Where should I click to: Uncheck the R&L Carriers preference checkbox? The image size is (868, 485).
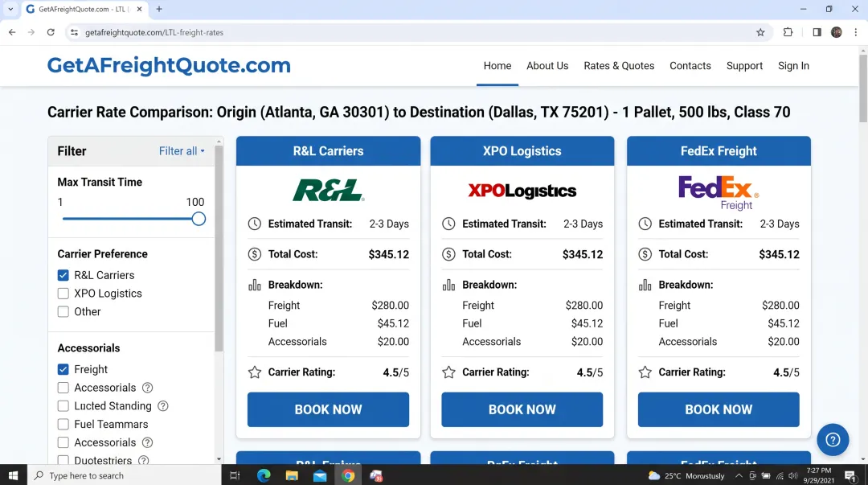(x=63, y=276)
